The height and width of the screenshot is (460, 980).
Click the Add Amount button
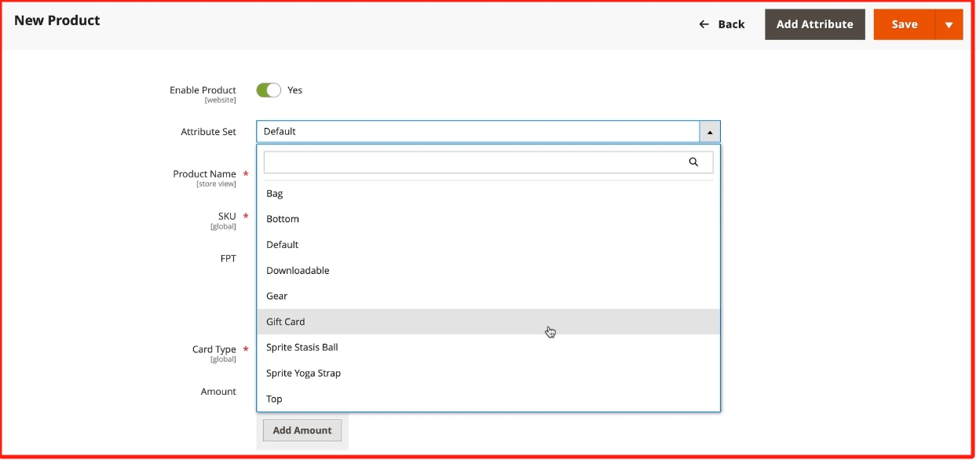pyautogui.click(x=302, y=430)
